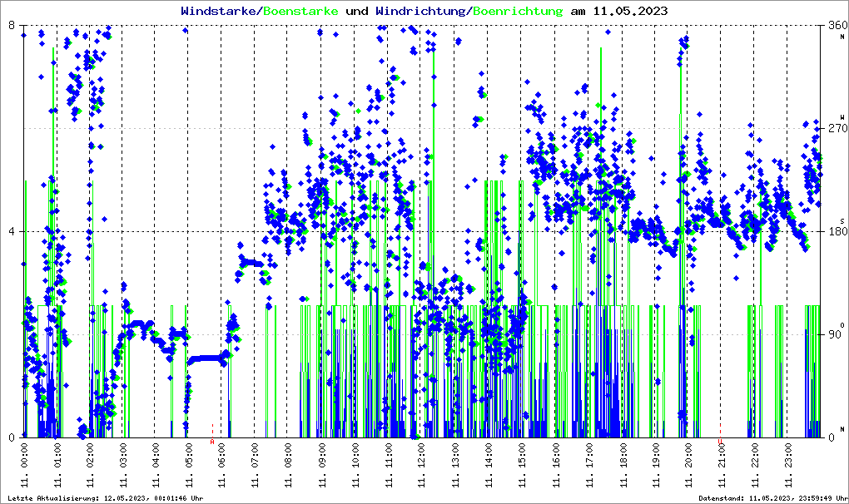
Task: Click the 'Datenstand' timestamp footer text
Action: tap(770, 498)
